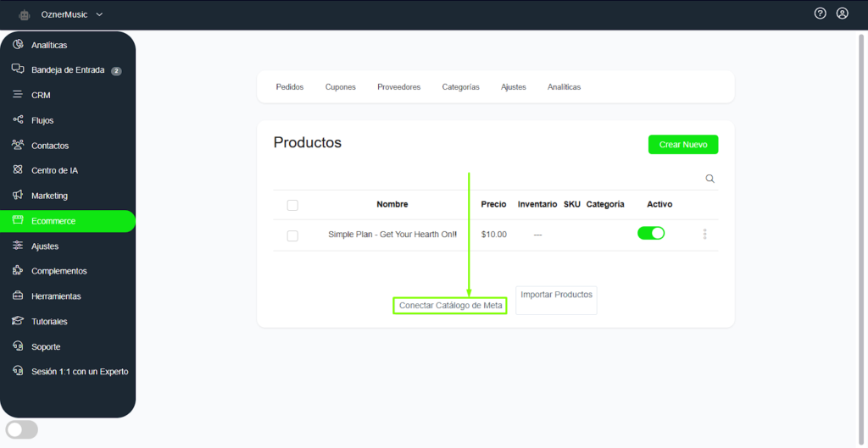This screenshot has width=868, height=448.
Task: Open the Proveedores tab
Action: (x=398, y=87)
